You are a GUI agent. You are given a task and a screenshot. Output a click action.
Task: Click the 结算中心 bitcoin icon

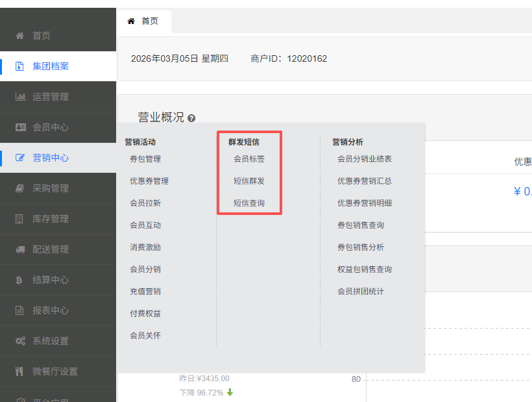point(19,280)
